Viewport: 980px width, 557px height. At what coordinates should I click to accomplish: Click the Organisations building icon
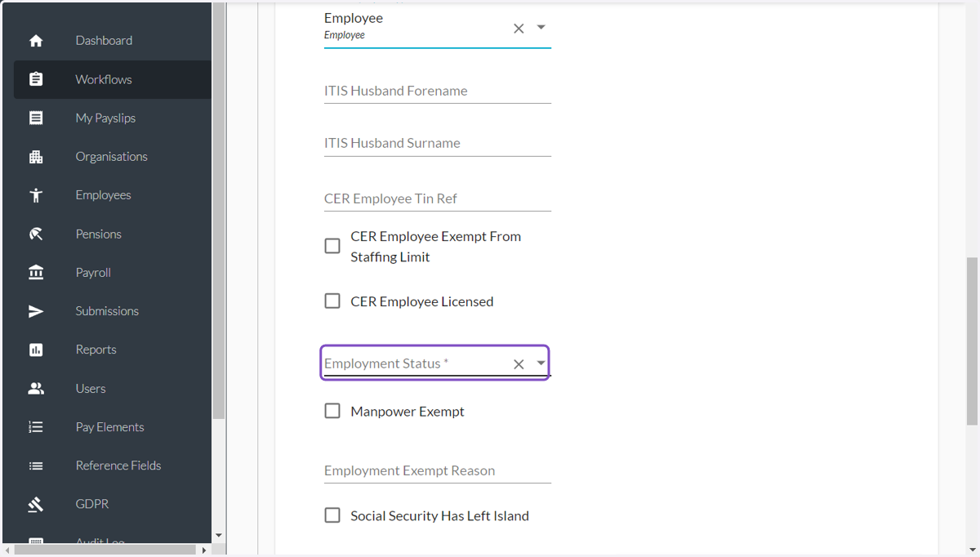[x=36, y=157]
